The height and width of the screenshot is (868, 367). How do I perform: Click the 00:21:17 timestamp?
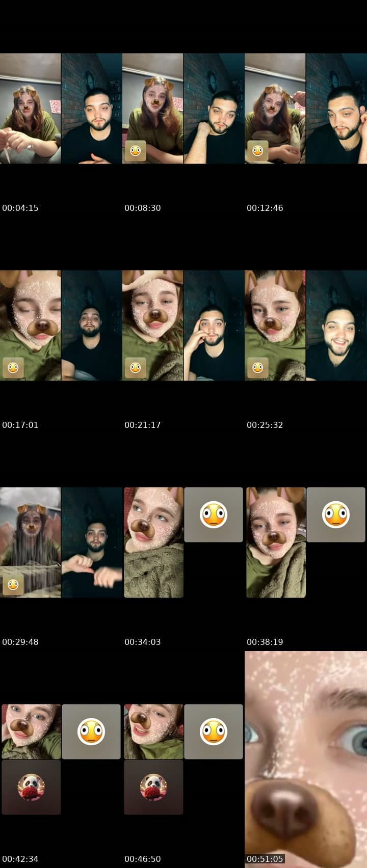[143, 425]
